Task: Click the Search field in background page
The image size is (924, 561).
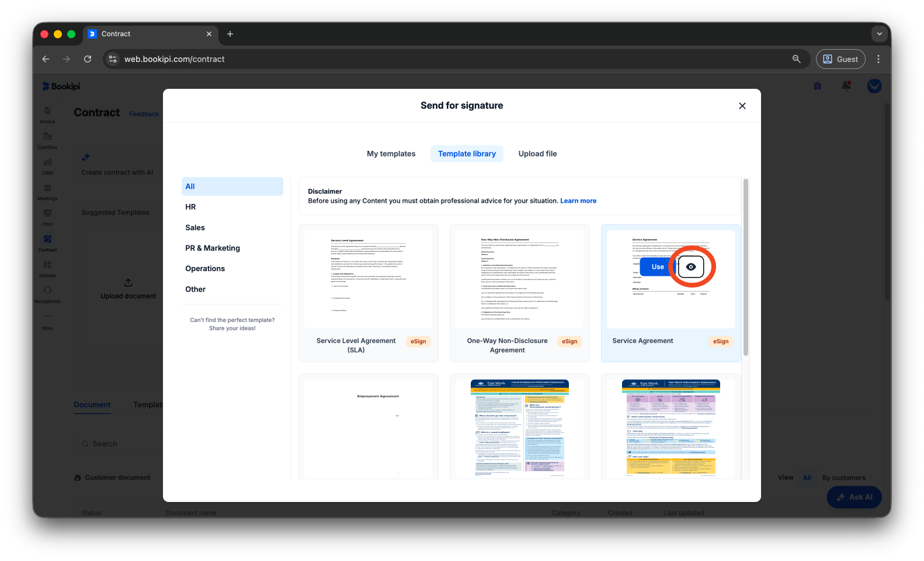Action: tap(120, 444)
